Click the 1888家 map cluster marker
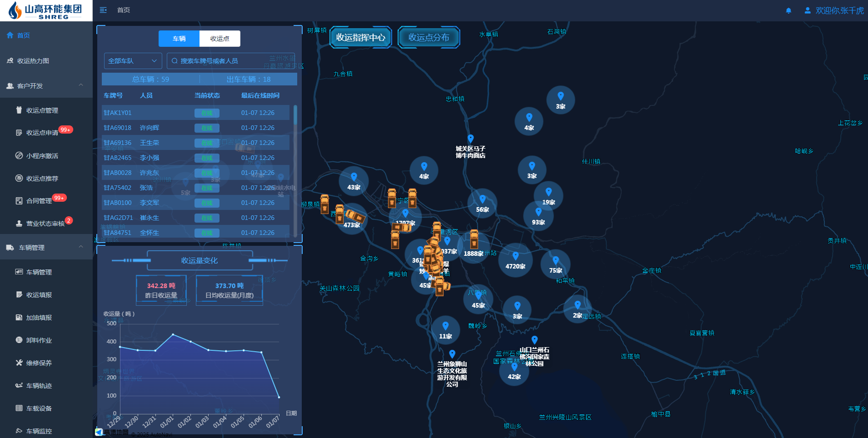Viewport: 868px width, 438px height. click(474, 248)
